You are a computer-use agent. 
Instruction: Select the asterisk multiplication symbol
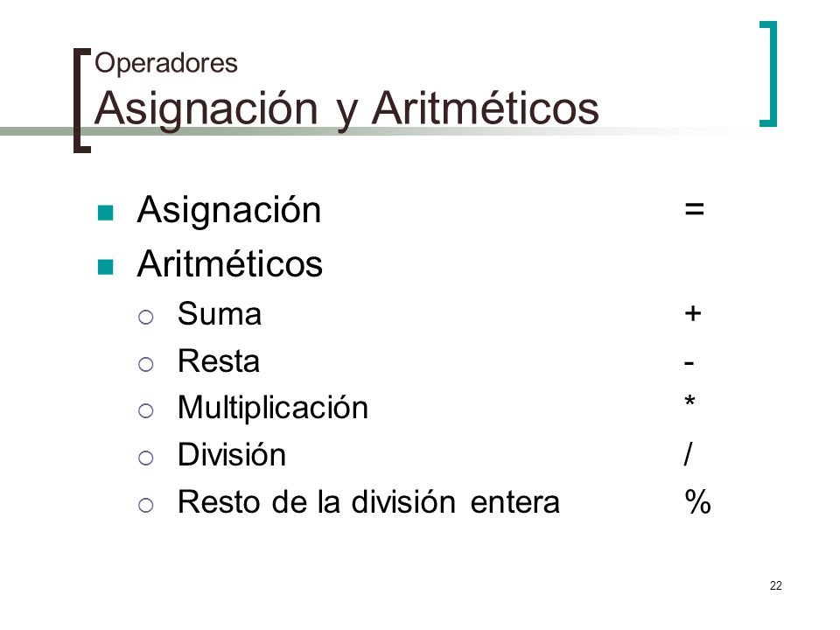[x=690, y=400]
